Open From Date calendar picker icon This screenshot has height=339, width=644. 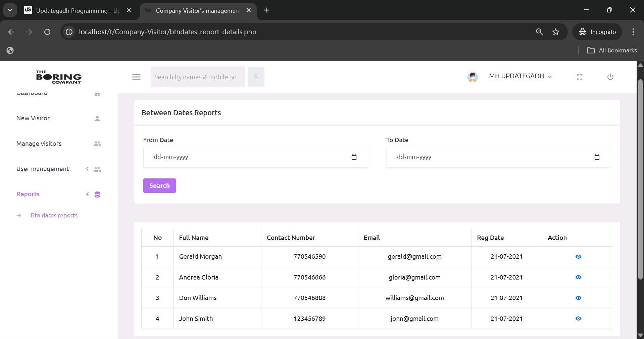(354, 157)
